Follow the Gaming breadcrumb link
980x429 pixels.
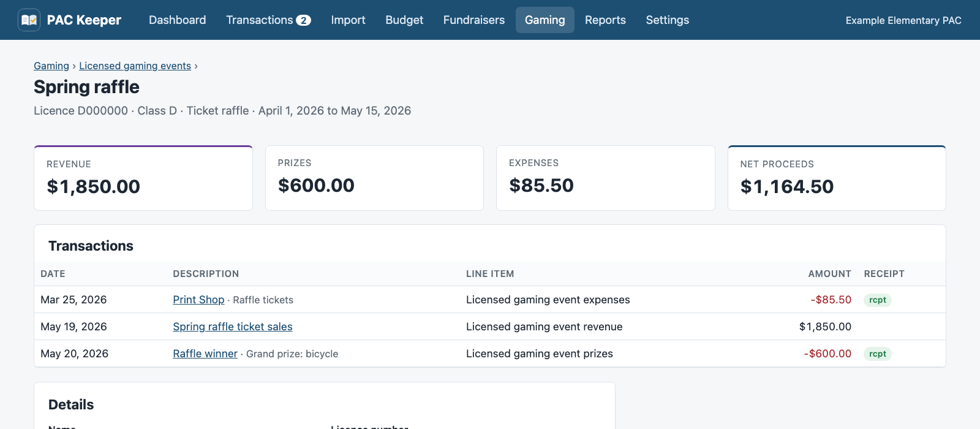pyautogui.click(x=51, y=66)
